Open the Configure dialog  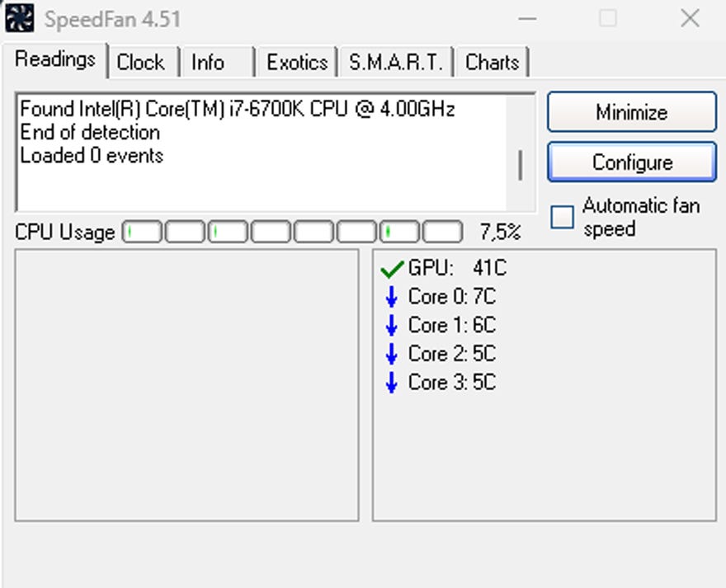point(632,162)
